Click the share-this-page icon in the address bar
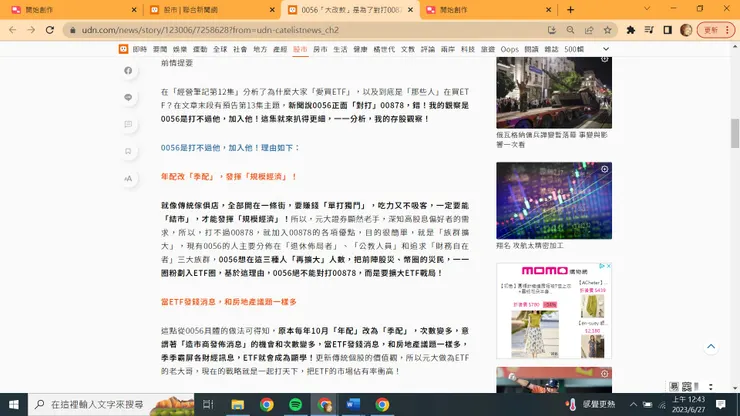Viewport: 740px width, 416px height. tap(589, 30)
